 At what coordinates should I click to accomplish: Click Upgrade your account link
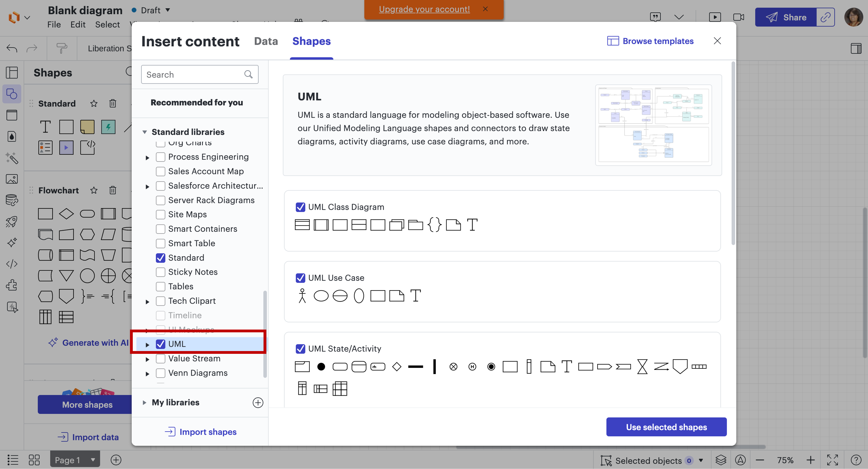[424, 9]
